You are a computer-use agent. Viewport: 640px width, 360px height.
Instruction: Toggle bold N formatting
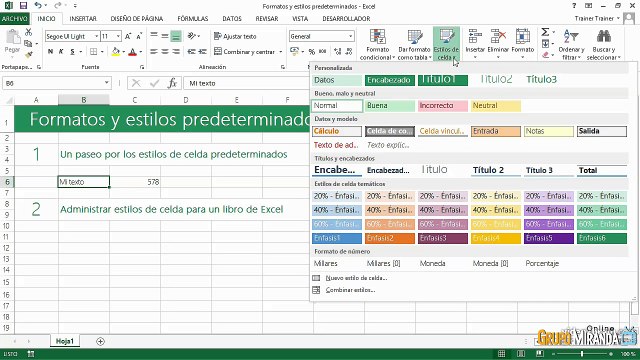[50, 51]
